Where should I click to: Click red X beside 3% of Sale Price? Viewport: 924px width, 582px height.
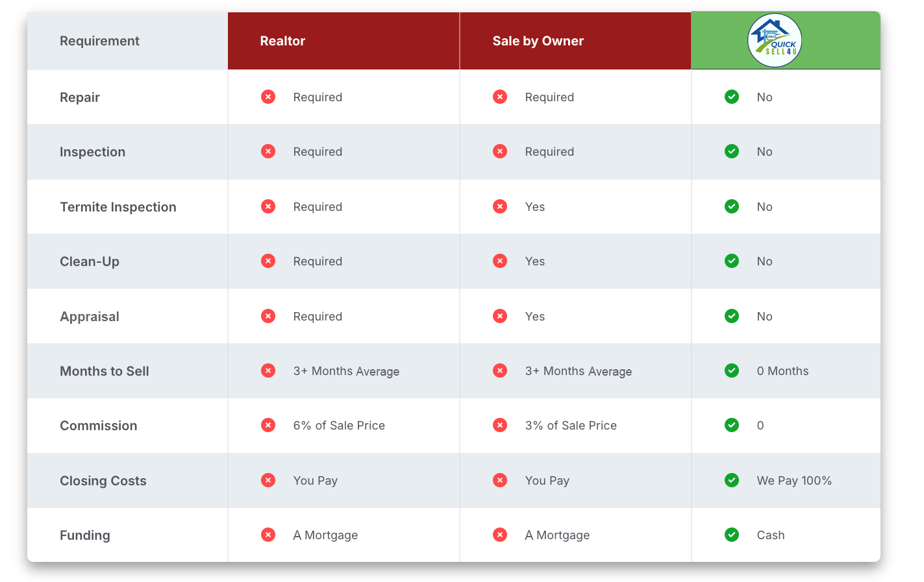point(500,425)
